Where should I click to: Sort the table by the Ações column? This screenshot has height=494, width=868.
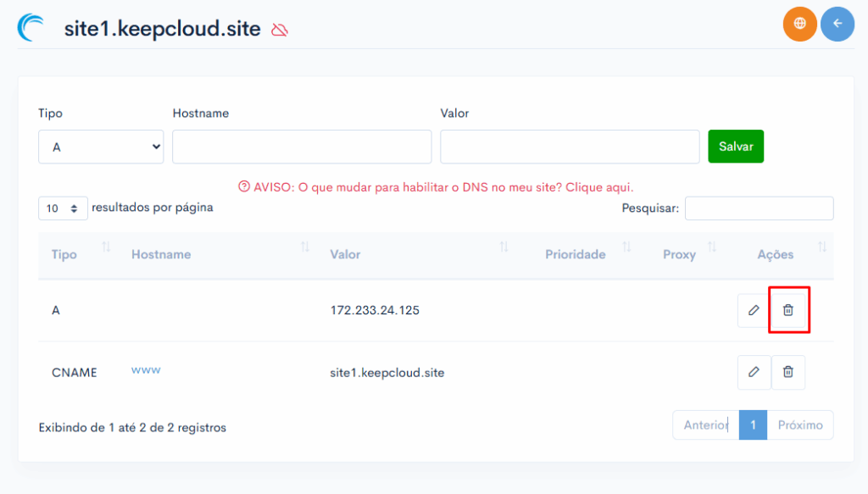coord(822,247)
